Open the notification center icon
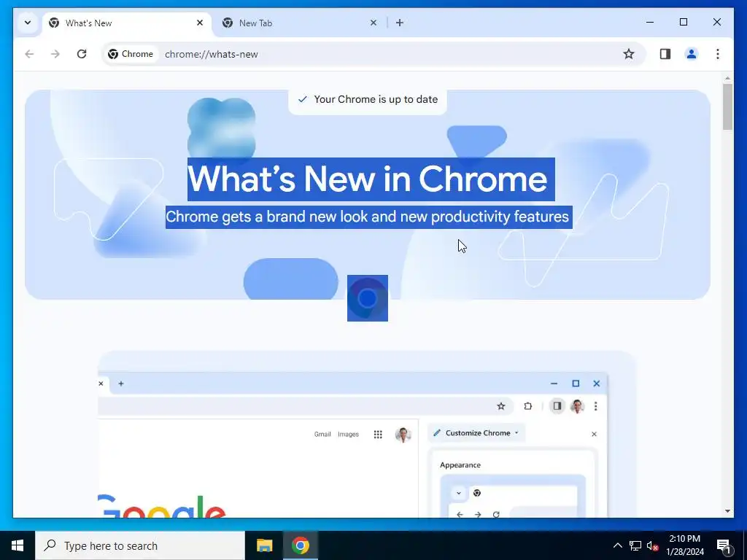The height and width of the screenshot is (560, 747). click(724, 545)
